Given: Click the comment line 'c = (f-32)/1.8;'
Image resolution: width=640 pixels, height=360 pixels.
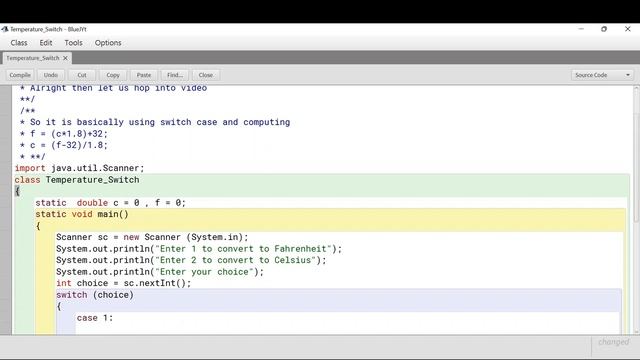Looking at the screenshot, I should tap(64, 145).
